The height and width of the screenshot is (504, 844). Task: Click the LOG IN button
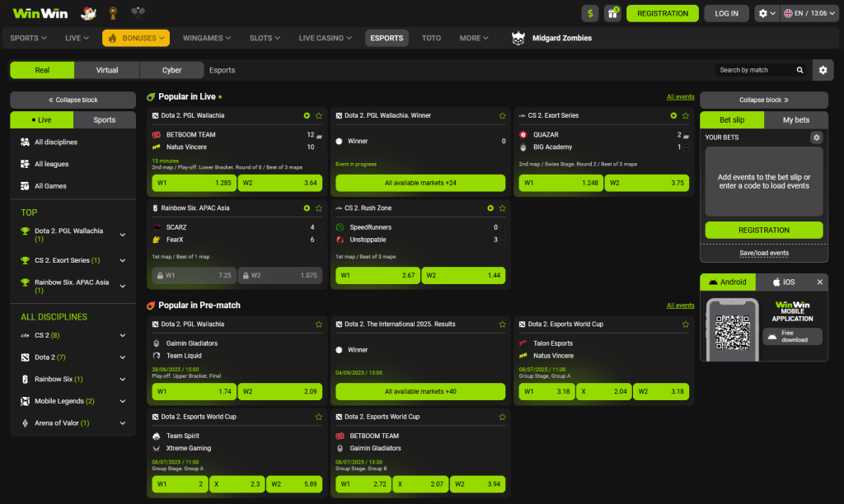pos(726,13)
